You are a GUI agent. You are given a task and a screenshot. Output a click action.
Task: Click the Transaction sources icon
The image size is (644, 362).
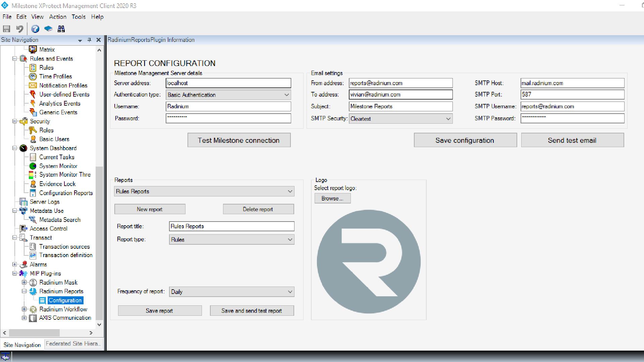tap(33, 246)
